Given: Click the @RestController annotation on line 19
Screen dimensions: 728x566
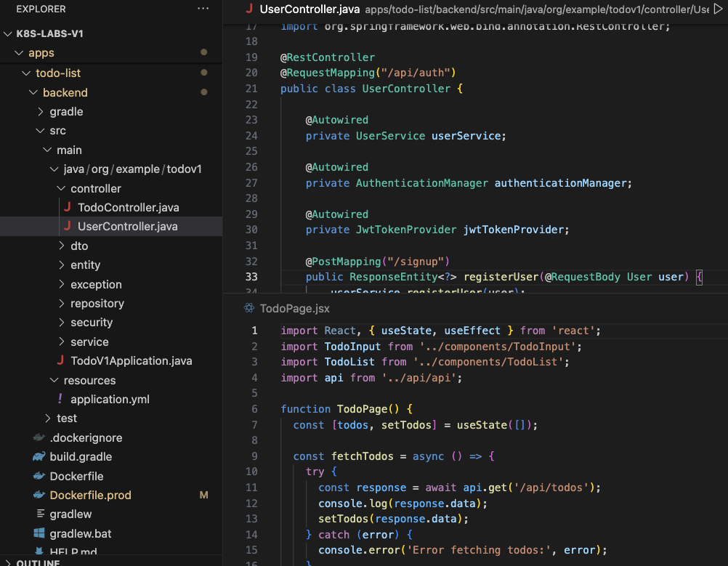Looking at the screenshot, I should click(328, 57).
